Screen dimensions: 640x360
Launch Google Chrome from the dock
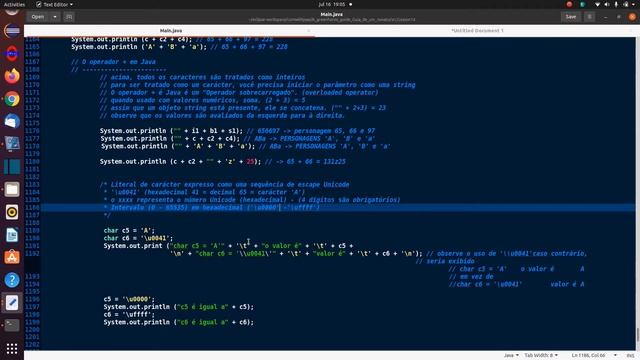pos(12,99)
